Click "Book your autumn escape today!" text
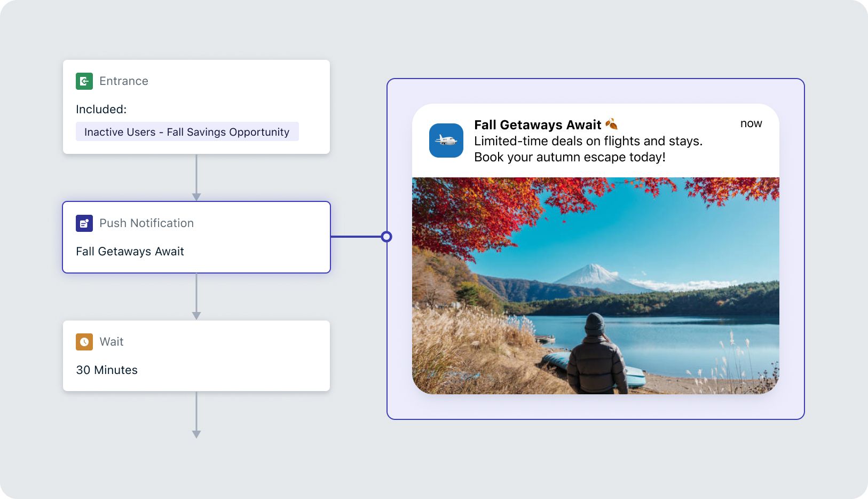This screenshot has width=868, height=499. (570, 157)
